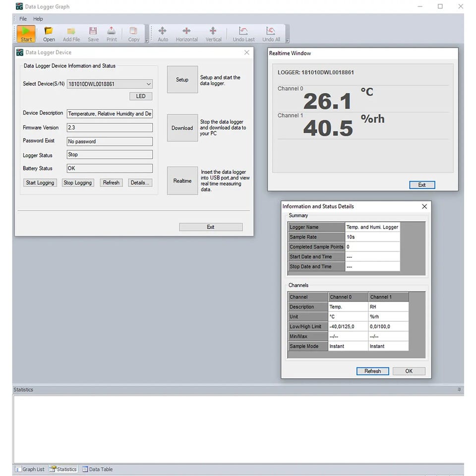Minimize the Data Logger Graph window

point(420,6)
